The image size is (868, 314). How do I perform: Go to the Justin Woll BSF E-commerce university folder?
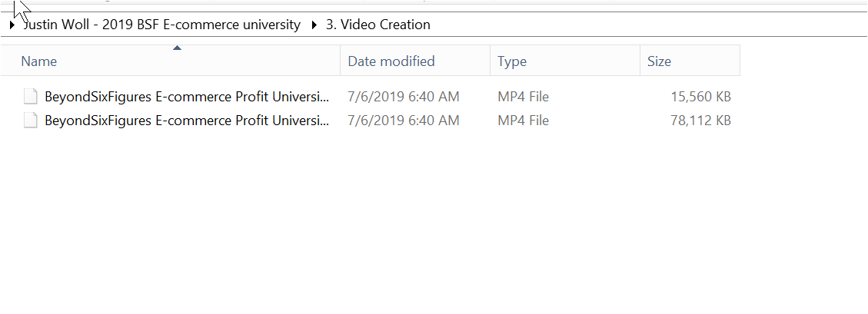pos(163,25)
